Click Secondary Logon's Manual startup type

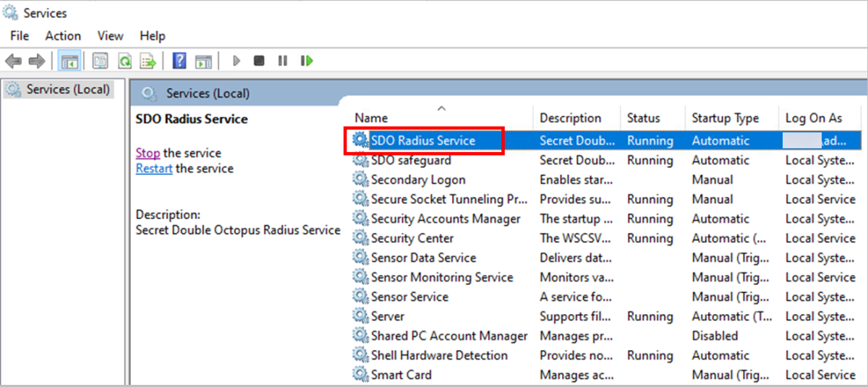tap(712, 180)
